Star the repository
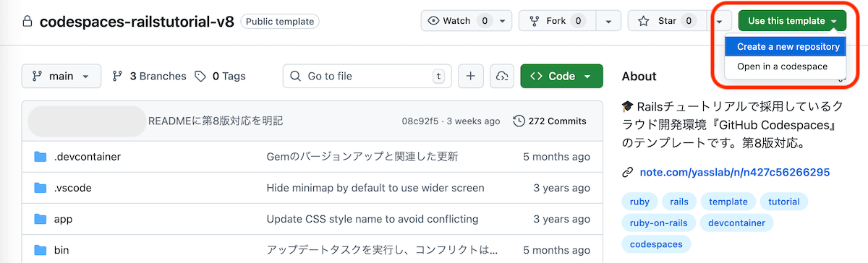Screen dimensions: 868x263 (x=667, y=21)
